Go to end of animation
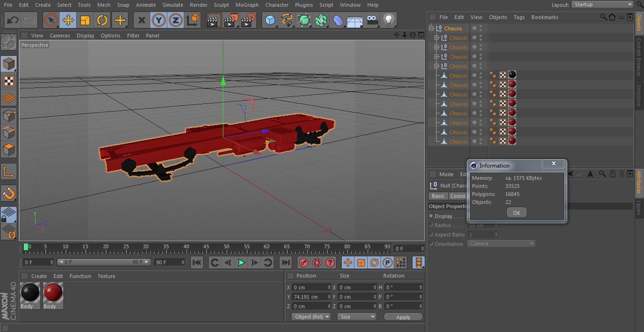Screen dimensions: 644x332 [x=285, y=263]
